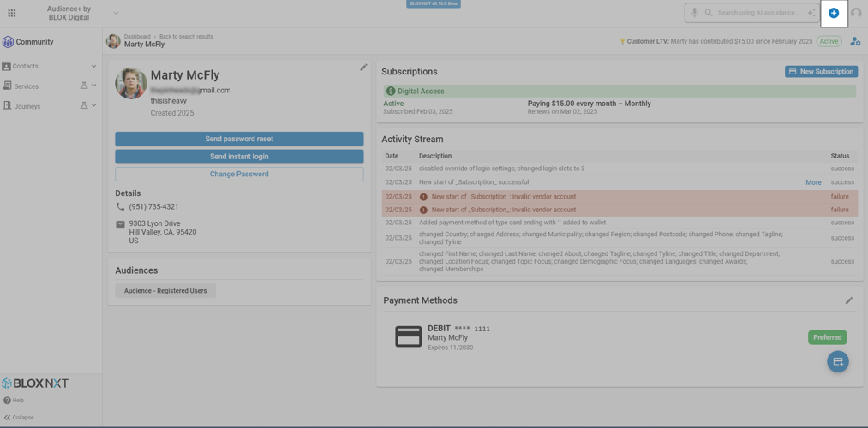Screen dimensions: 868x428
Task: Click the magnifier icon in the search box
Action: [708, 13]
